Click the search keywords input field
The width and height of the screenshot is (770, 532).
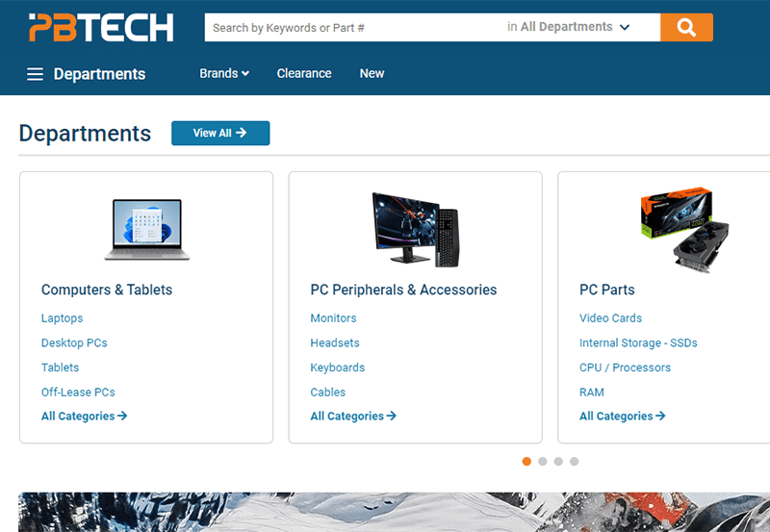click(x=353, y=28)
